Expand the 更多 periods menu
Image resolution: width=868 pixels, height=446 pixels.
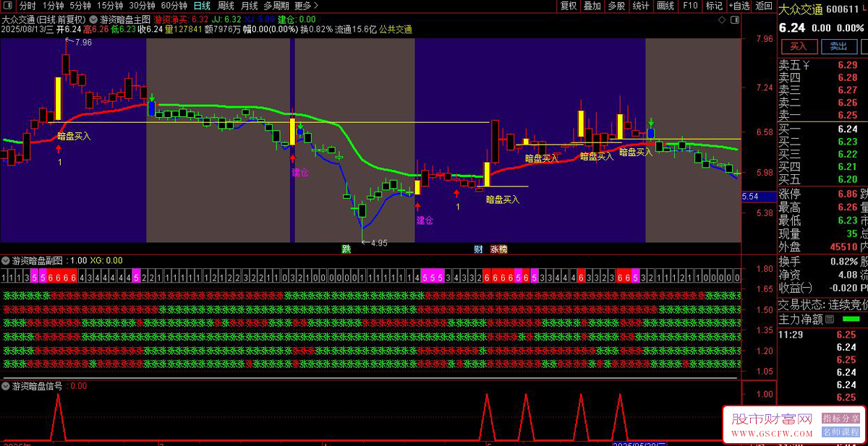point(307,6)
